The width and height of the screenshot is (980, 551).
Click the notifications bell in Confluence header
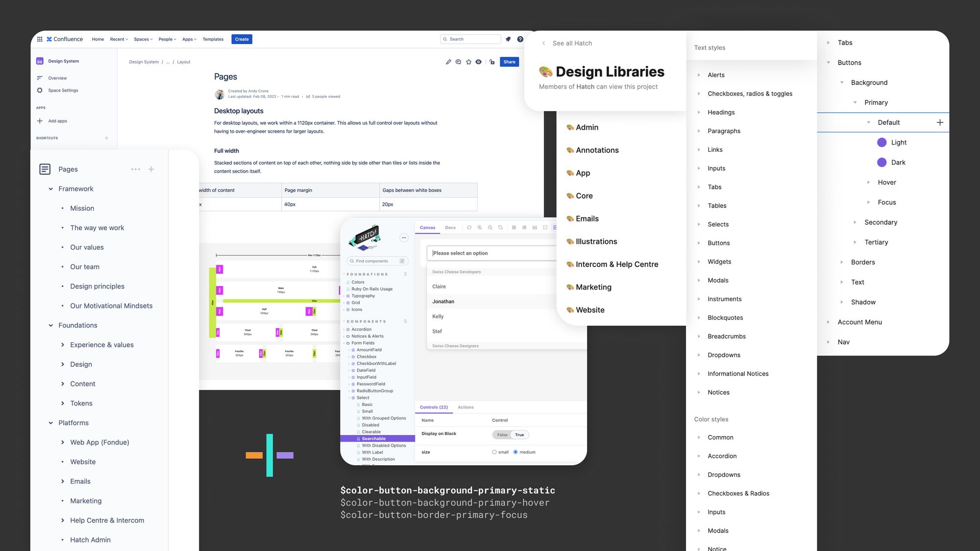(508, 39)
